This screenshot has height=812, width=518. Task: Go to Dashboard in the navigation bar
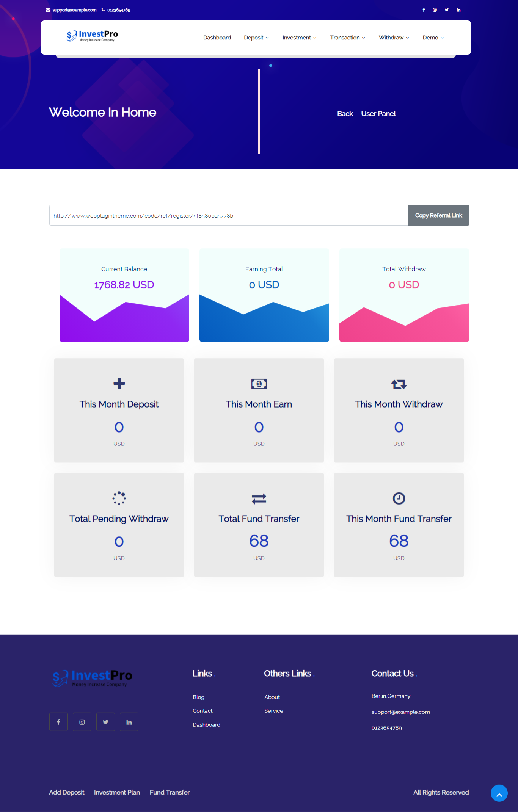217,38
